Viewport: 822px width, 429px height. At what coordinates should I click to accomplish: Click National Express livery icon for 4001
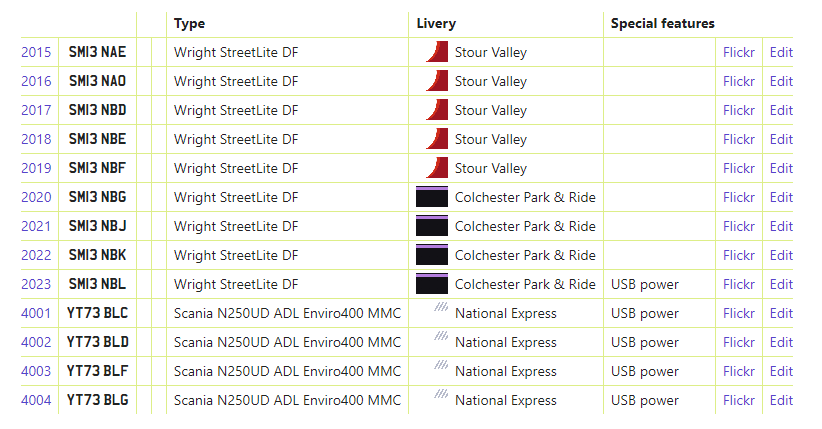point(440,311)
